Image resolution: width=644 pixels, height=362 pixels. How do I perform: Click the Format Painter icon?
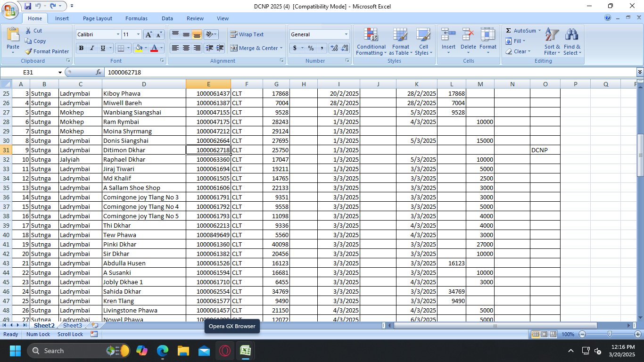pyautogui.click(x=29, y=51)
